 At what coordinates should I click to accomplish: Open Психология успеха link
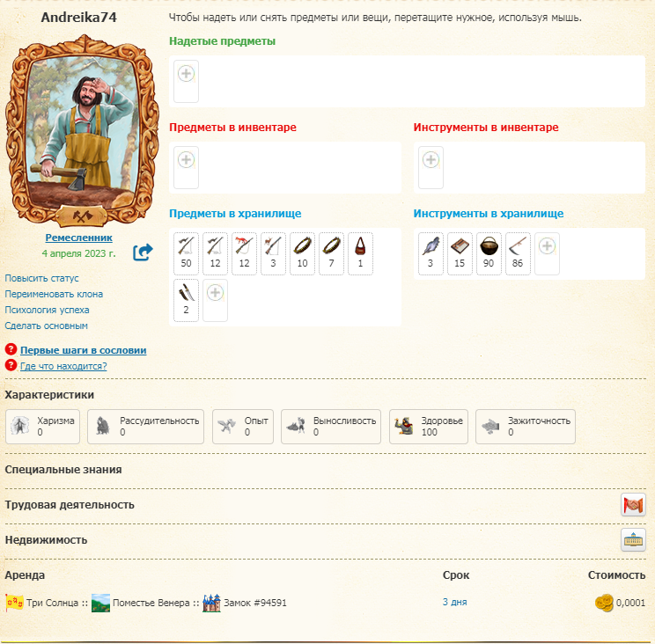point(47,310)
